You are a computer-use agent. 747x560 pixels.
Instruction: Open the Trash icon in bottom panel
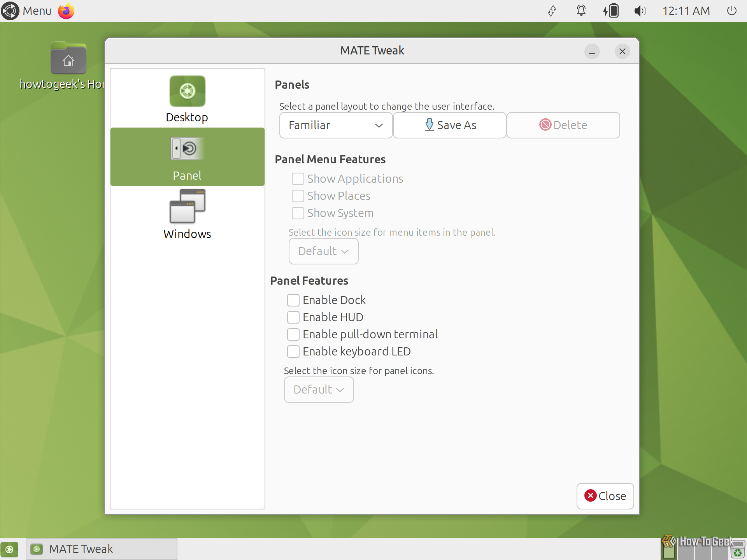click(x=738, y=549)
